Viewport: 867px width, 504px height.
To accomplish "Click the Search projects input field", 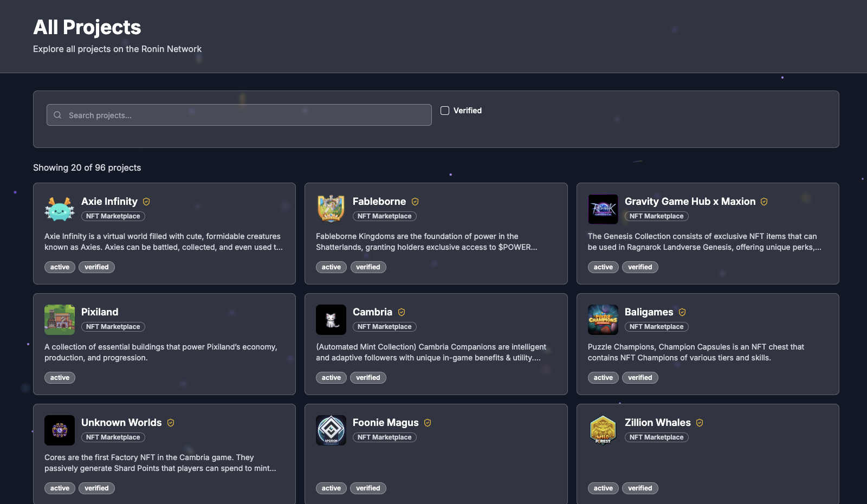I will (x=244, y=115).
